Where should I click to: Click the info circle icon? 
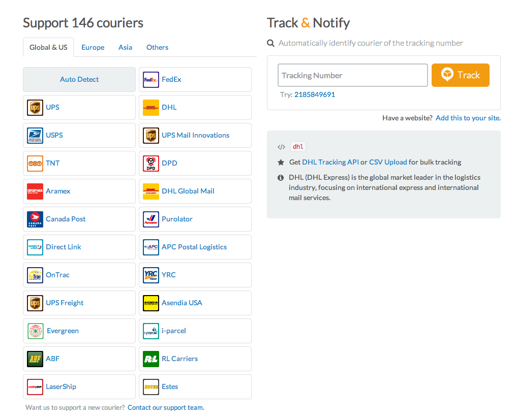tap(281, 178)
